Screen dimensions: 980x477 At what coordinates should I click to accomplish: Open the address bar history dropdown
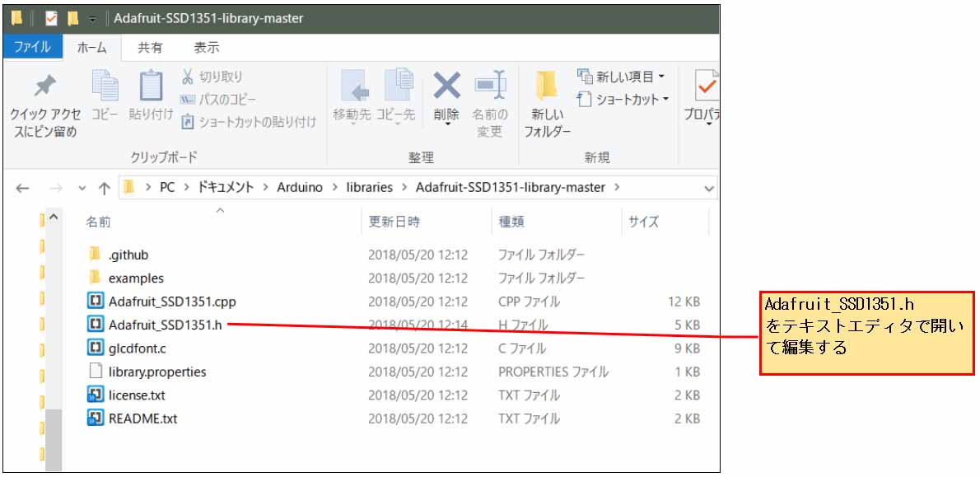(709, 188)
